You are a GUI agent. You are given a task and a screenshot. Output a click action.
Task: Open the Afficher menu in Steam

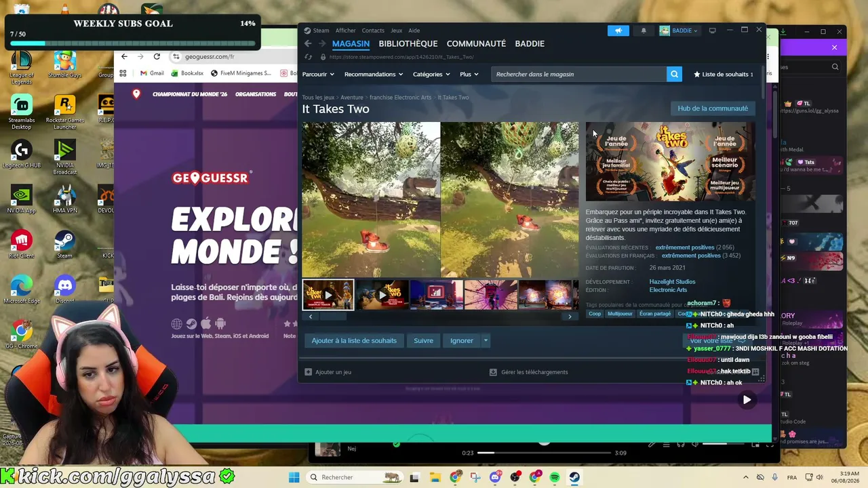[345, 30]
